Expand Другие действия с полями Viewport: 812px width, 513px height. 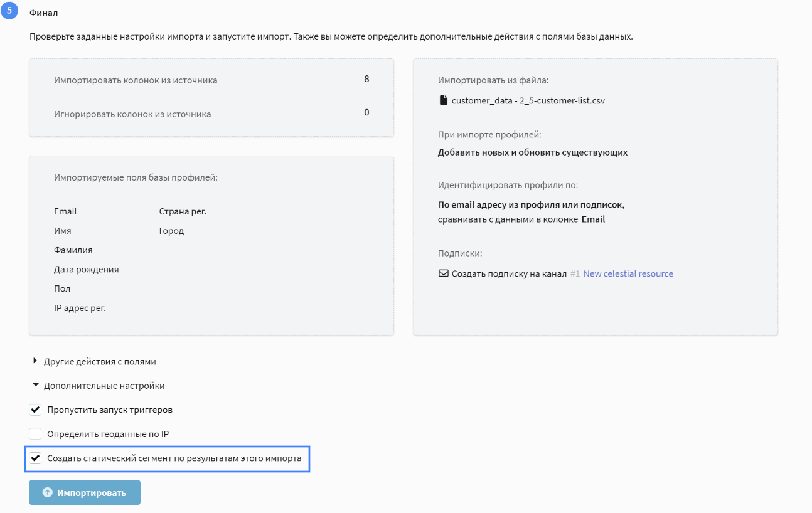click(94, 362)
